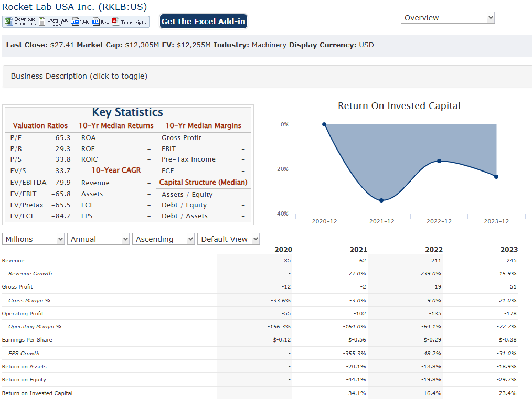532x405 pixels.
Task: Toggle the Business Description panel
Action: [267, 76]
